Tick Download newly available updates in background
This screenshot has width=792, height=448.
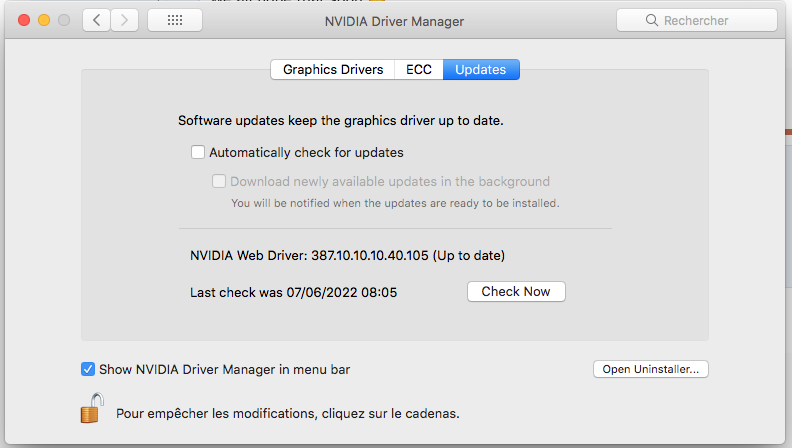coord(219,182)
